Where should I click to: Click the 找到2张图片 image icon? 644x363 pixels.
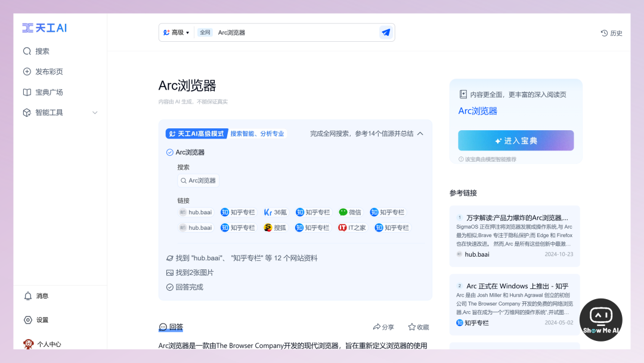pyautogui.click(x=169, y=273)
